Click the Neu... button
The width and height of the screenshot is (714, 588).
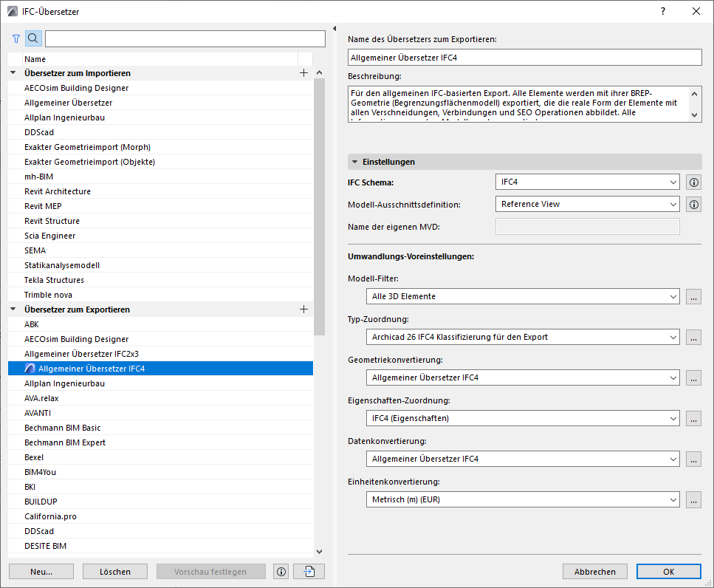click(x=41, y=571)
